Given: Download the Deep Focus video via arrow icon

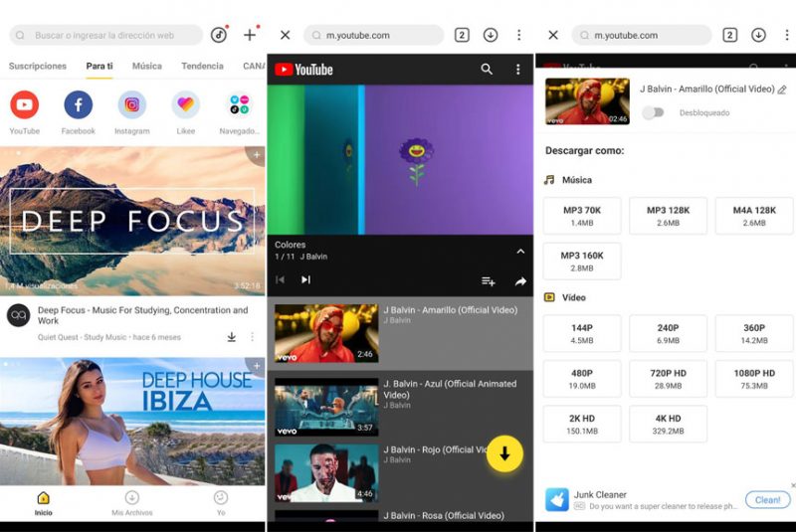Looking at the screenshot, I should [x=232, y=337].
